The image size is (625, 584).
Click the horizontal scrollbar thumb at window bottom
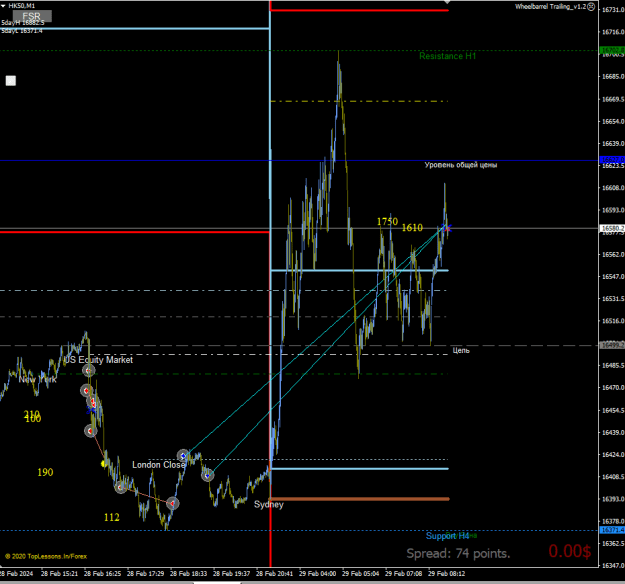(217, 582)
